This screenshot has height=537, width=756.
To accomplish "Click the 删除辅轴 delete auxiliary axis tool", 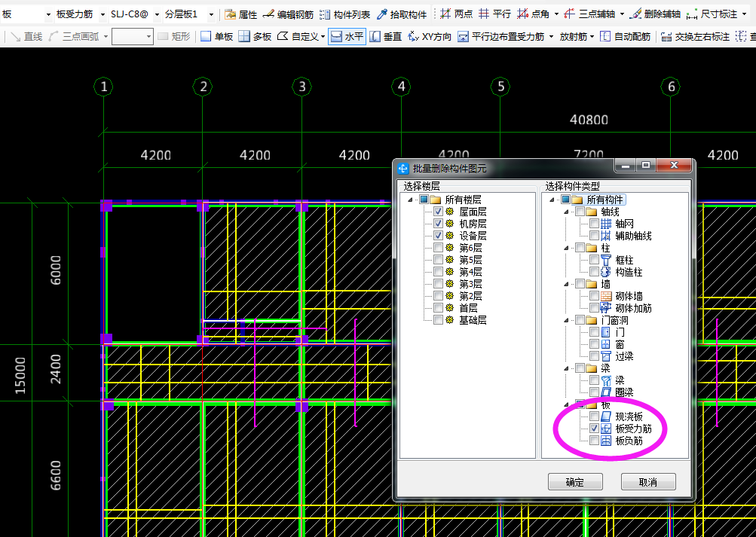I will click(655, 14).
